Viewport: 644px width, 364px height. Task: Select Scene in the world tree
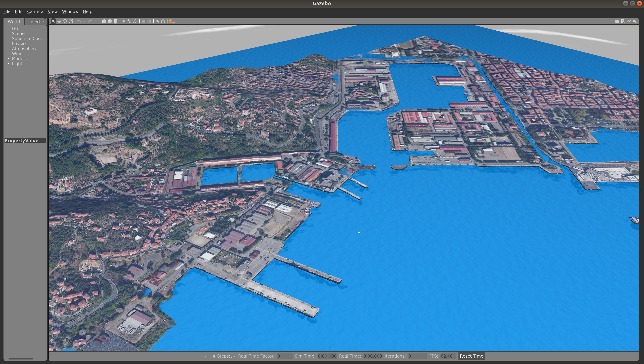pyautogui.click(x=18, y=34)
